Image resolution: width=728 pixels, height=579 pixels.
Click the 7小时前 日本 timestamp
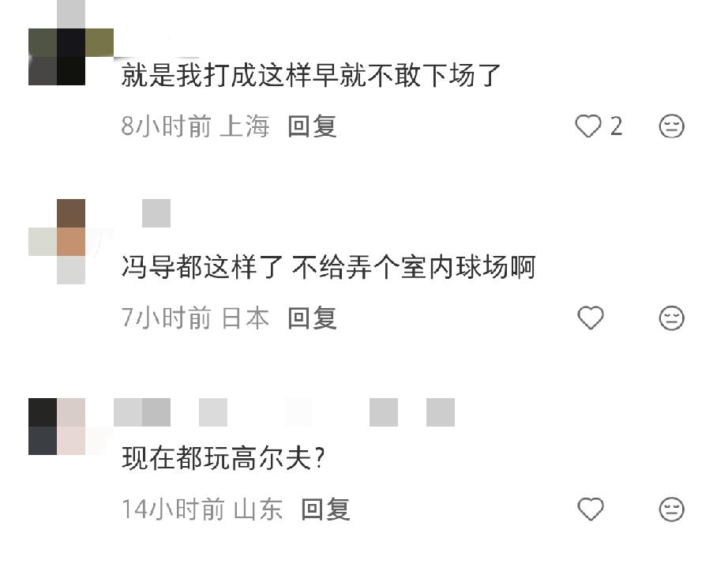196,318
